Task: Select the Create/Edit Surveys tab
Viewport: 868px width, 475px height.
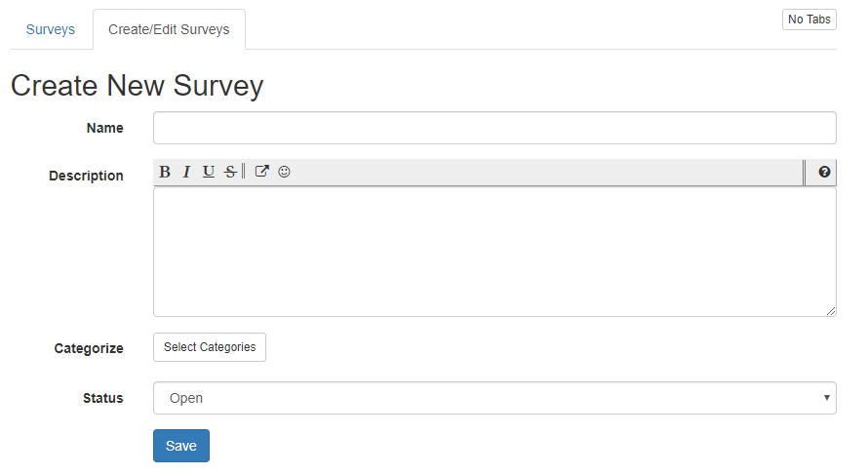Action: (169, 29)
